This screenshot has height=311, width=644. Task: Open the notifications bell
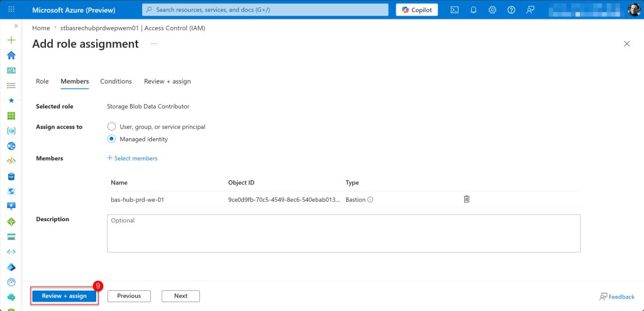(474, 9)
